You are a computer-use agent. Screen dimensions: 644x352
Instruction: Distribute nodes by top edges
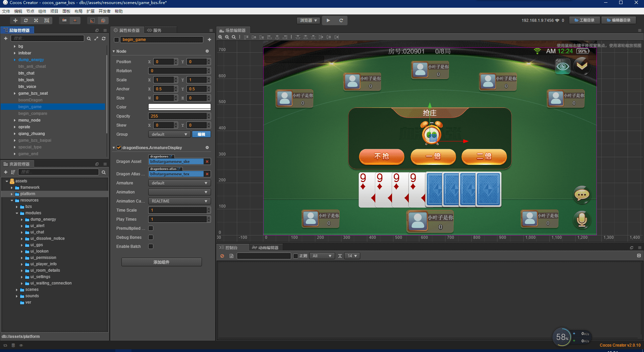[x=298, y=37]
